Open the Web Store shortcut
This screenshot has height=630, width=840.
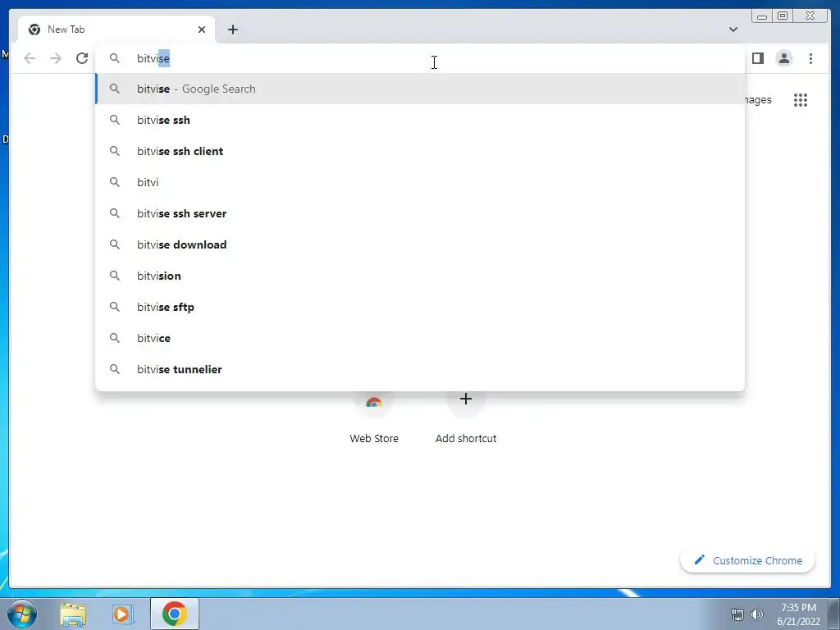tap(374, 418)
